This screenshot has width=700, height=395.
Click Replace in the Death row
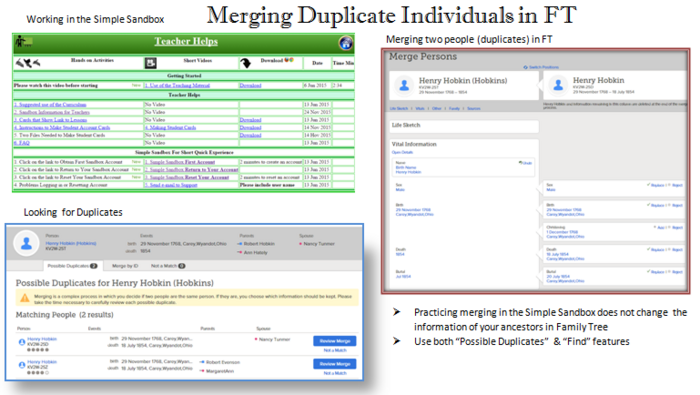tap(655, 249)
